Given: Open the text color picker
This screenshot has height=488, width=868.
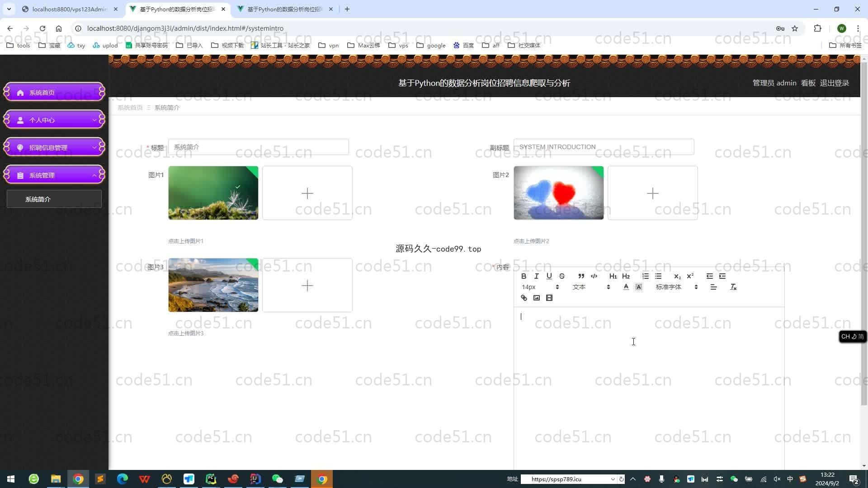Looking at the screenshot, I should tap(626, 287).
